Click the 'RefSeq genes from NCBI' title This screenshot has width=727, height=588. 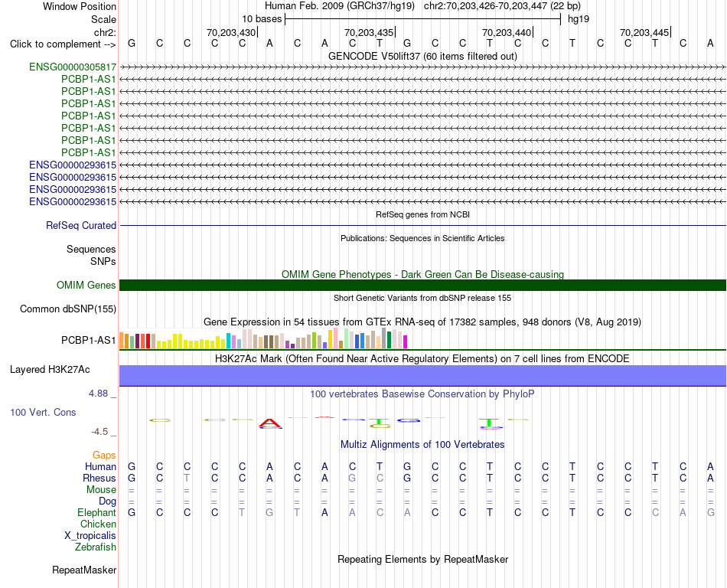pos(422,214)
